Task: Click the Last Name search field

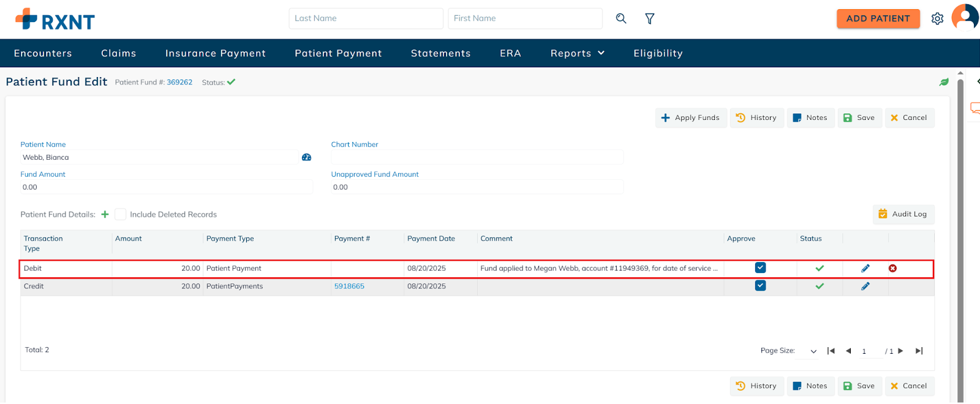Action: click(366, 18)
